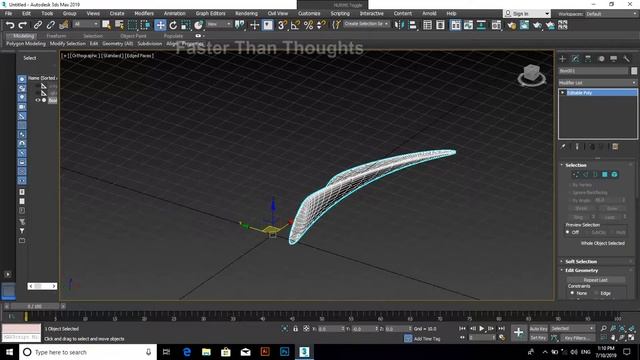640x360 pixels.
Task: Click the Align tool icon
Action: (x=413, y=25)
